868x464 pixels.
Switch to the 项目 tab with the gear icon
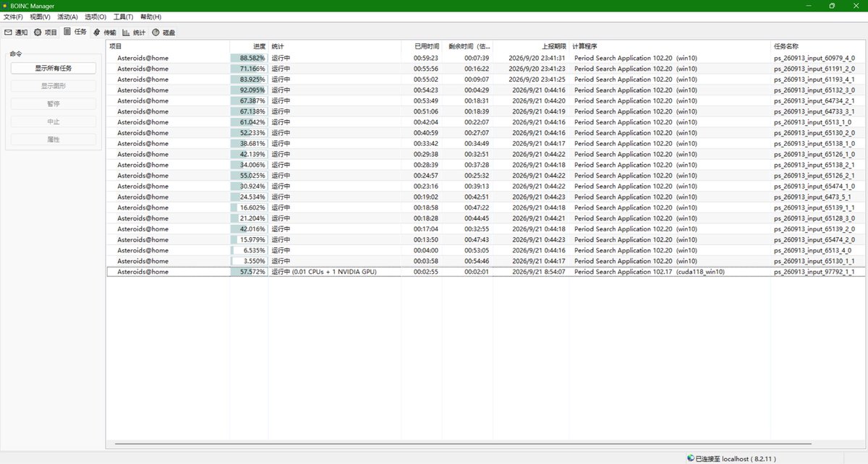46,32
